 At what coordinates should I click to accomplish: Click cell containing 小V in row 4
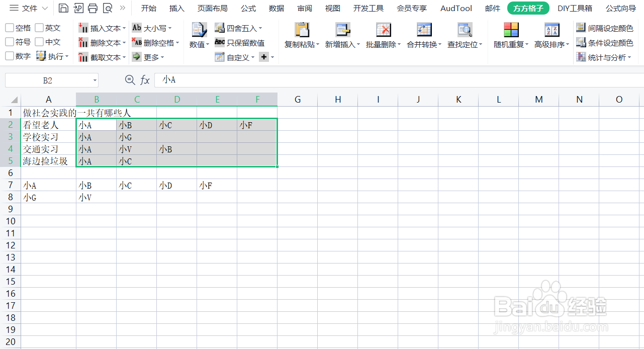136,149
